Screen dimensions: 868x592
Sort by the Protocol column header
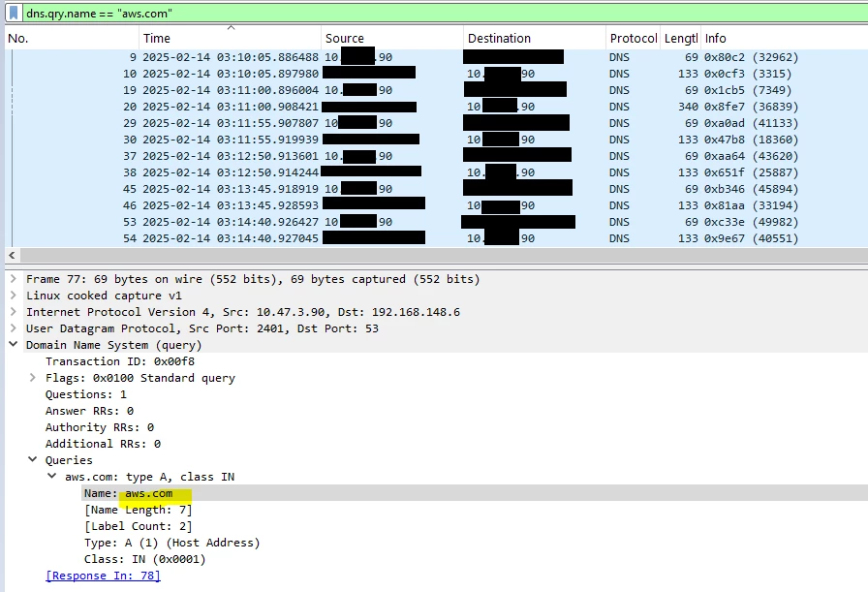(633, 38)
